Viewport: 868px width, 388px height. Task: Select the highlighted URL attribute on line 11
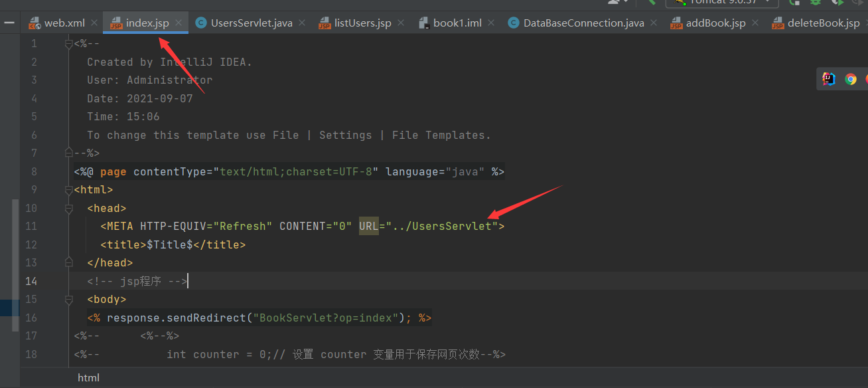tap(368, 226)
